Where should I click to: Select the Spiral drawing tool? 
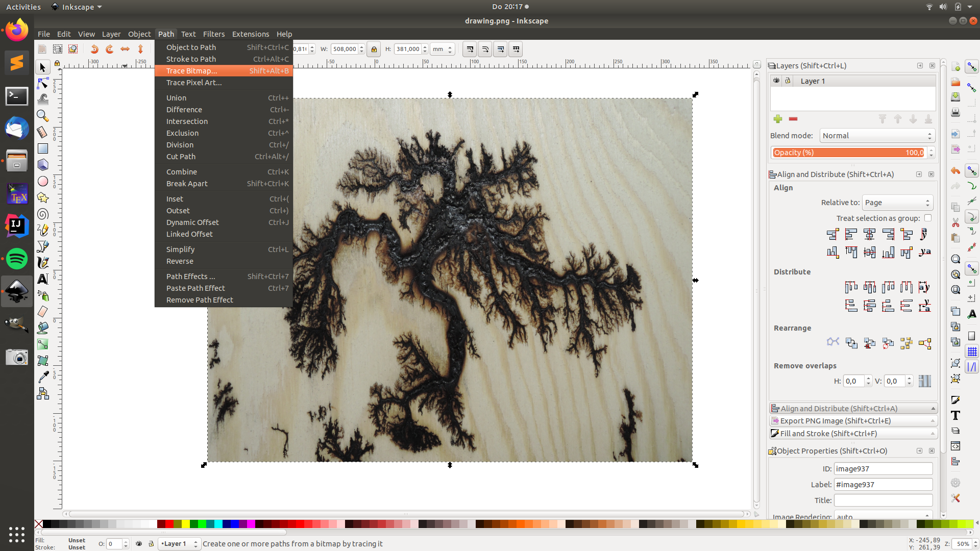click(43, 214)
